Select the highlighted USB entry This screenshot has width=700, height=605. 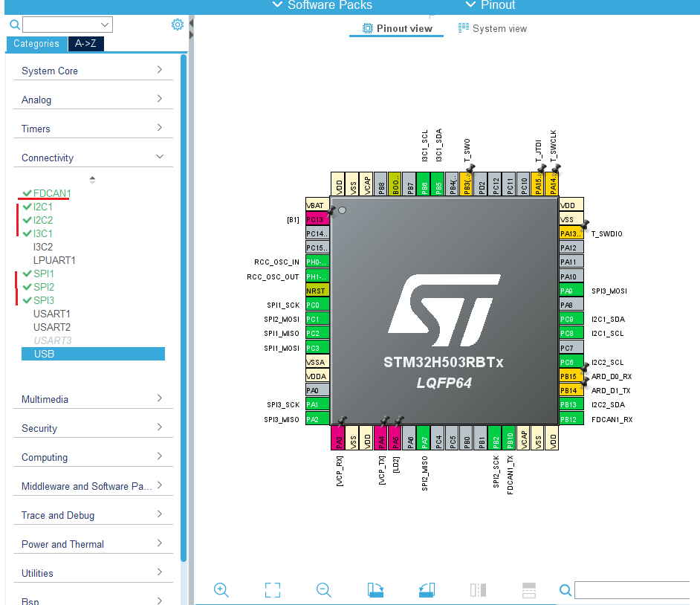tap(93, 354)
